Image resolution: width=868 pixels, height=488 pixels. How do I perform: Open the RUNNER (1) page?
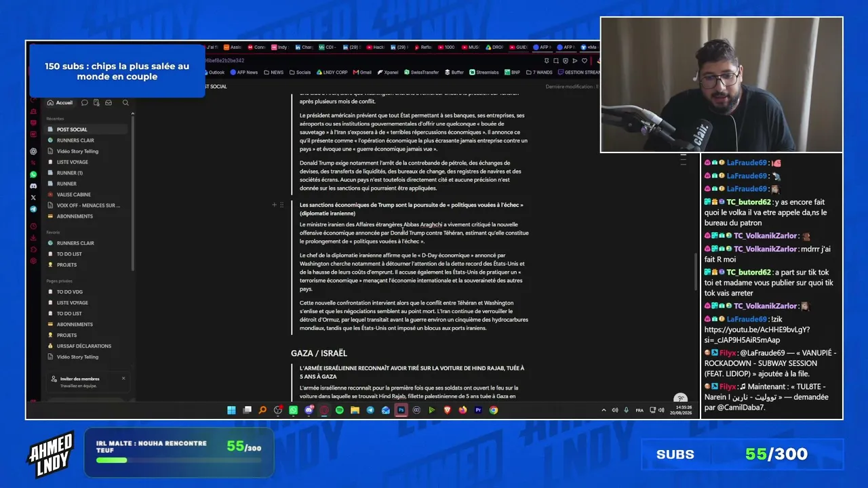[x=86, y=173]
